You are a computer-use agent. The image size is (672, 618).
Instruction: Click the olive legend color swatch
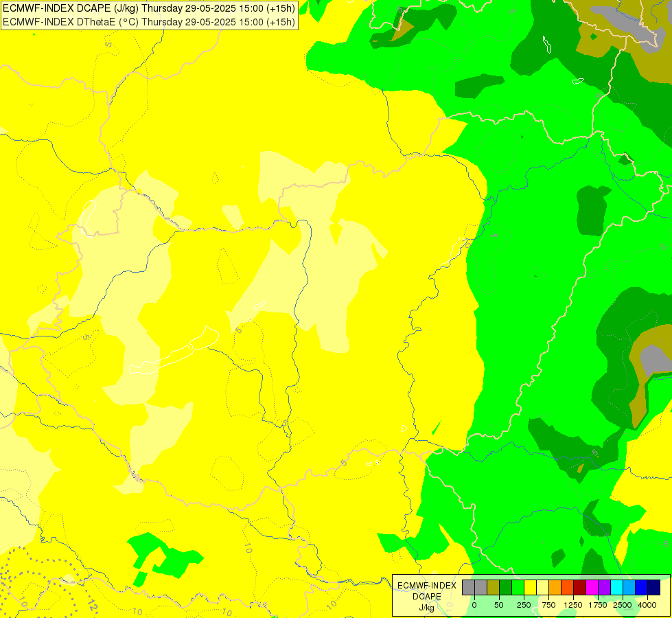pyautogui.click(x=493, y=587)
